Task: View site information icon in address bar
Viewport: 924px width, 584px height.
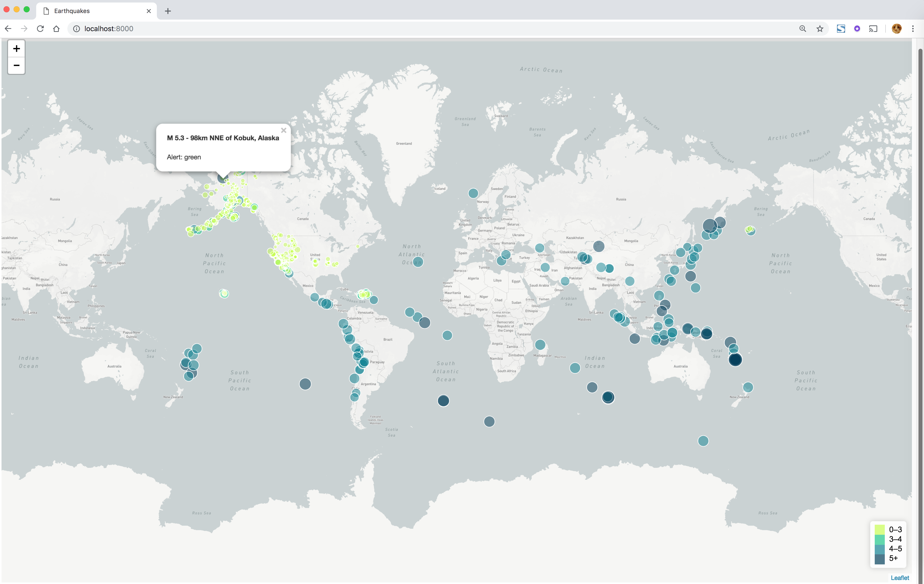Action: [76, 29]
